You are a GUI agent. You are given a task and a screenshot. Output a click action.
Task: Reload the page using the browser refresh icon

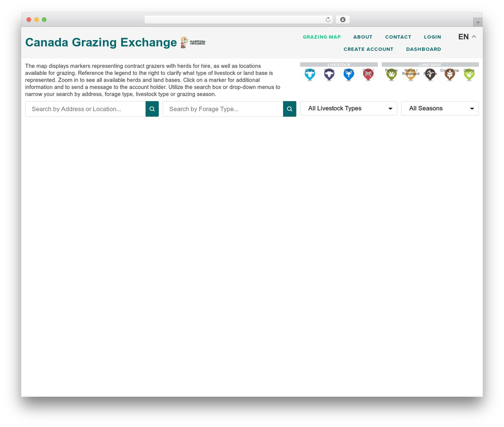[328, 20]
